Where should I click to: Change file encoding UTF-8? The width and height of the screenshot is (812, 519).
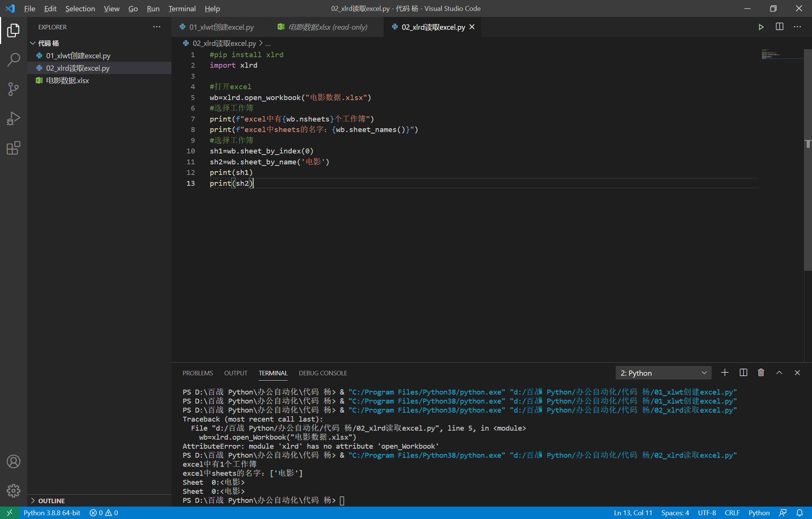coord(707,513)
